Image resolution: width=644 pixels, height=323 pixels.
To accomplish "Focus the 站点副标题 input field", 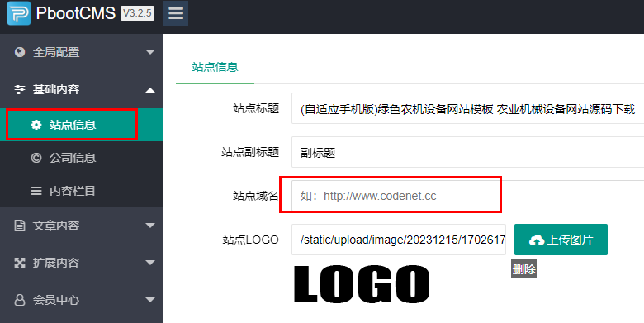I will (x=468, y=152).
